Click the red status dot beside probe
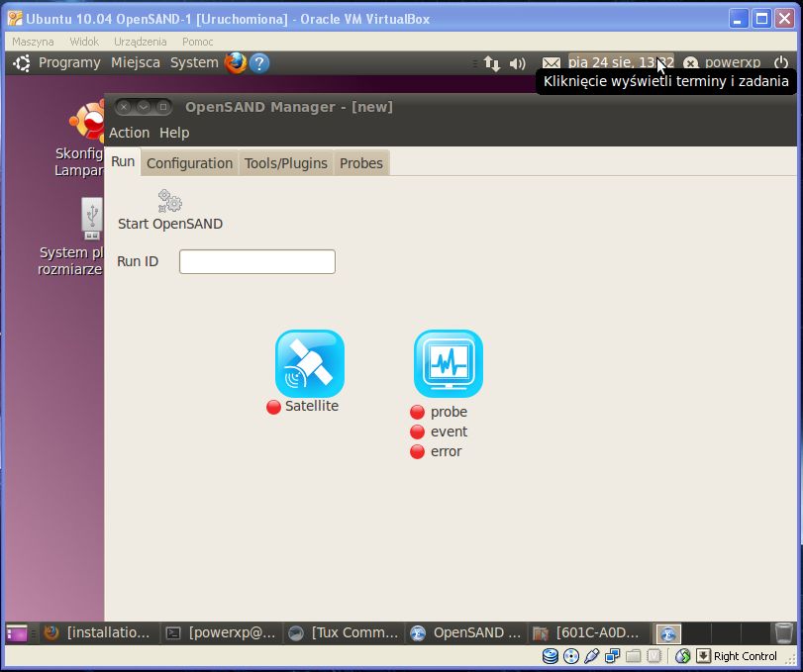Image resolution: width=803 pixels, height=672 pixels. (x=418, y=412)
